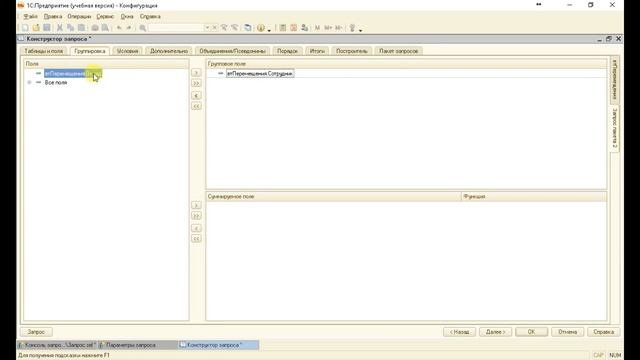
Task: Click the M memory toolbar button
Action: tap(317, 28)
